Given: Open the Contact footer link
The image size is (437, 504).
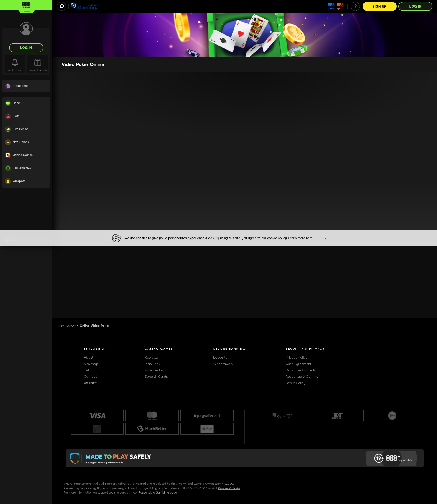Looking at the screenshot, I should tap(90, 377).
